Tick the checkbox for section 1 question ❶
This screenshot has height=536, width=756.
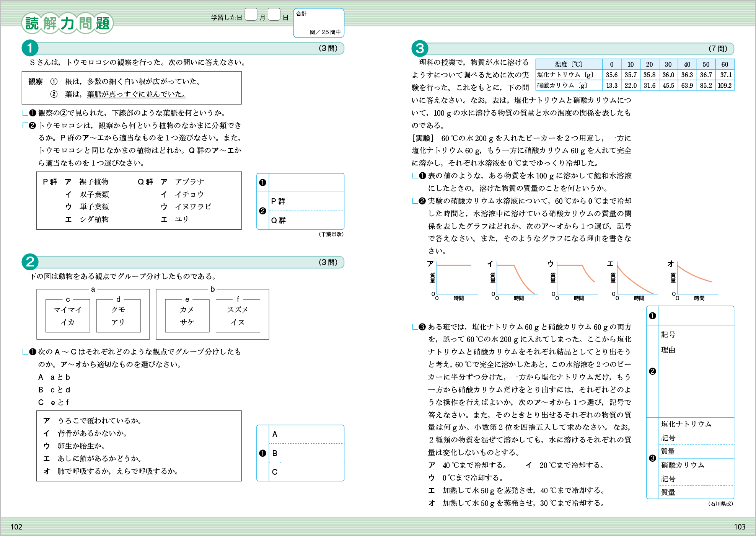click(x=25, y=113)
